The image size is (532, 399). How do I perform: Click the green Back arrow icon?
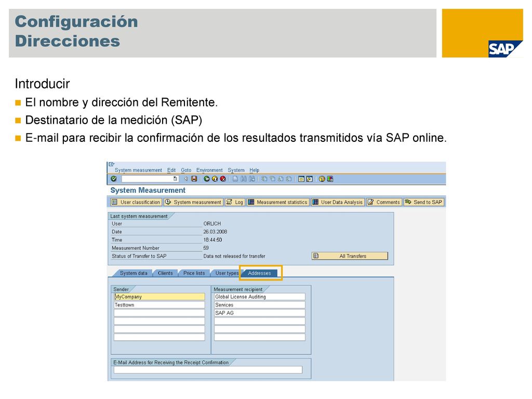[x=207, y=179]
